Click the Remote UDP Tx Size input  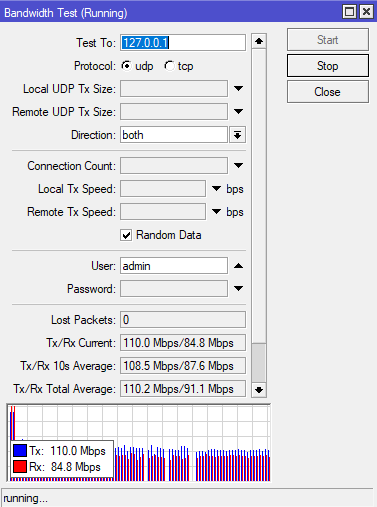coord(174,112)
